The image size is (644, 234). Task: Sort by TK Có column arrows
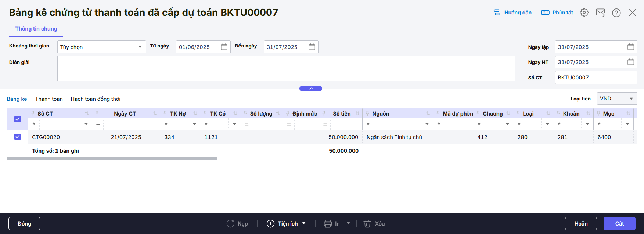point(235,113)
